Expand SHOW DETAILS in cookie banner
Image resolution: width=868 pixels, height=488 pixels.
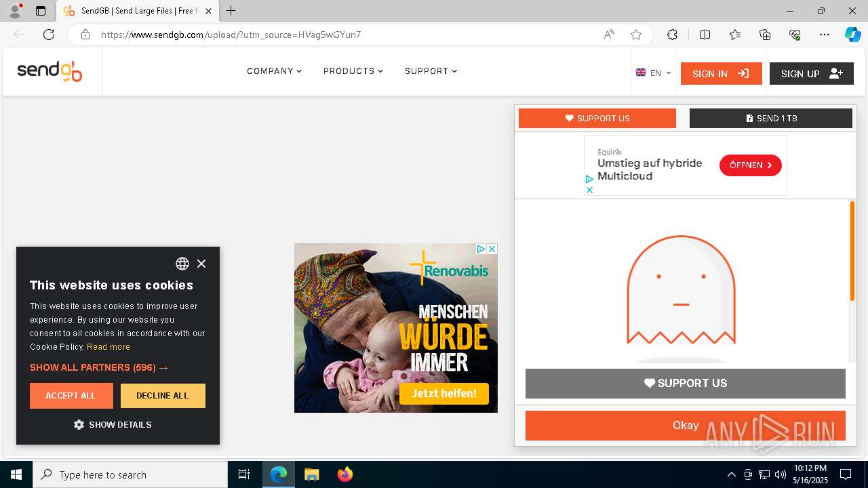113,425
